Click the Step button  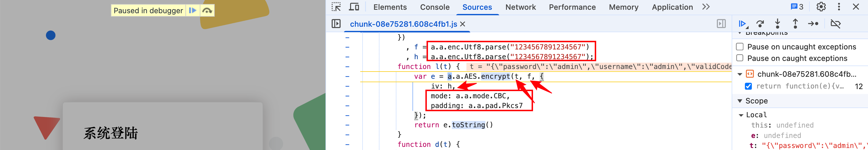tap(813, 24)
